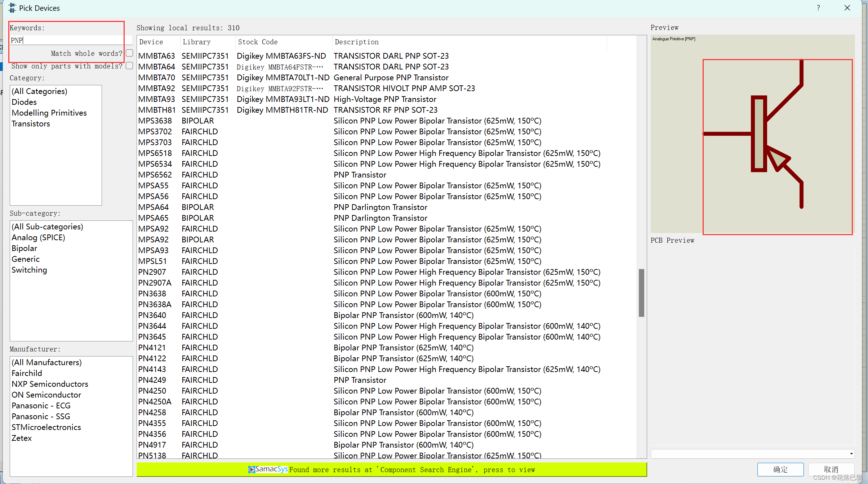Click the 取消 cancel button
868x484 pixels.
[831, 469]
